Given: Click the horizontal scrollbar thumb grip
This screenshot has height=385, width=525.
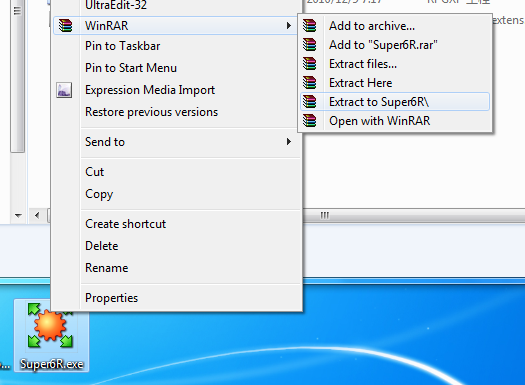Looking at the screenshot, I should pos(324,215).
